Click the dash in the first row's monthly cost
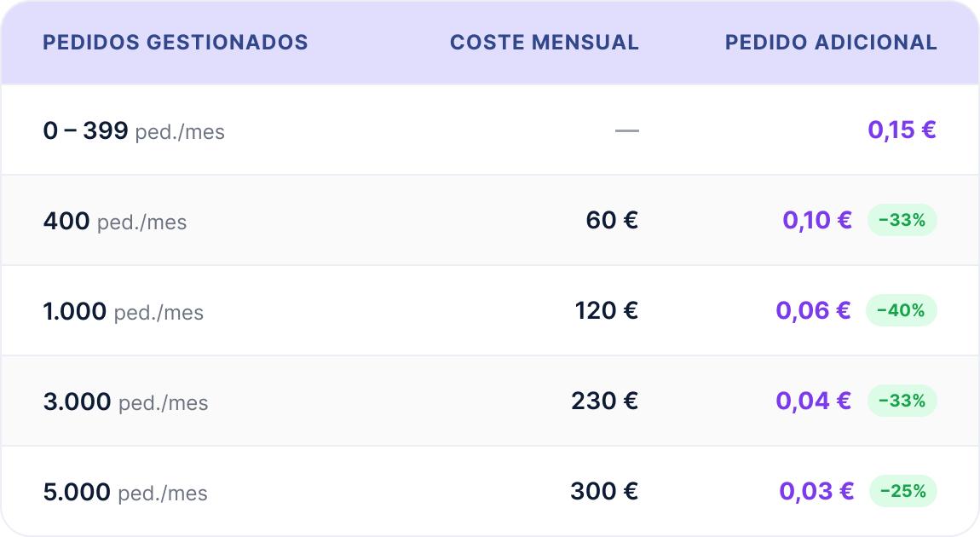Image resolution: width=980 pixels, height=537 pixels. pyautogui.click(x=627, y=130)
